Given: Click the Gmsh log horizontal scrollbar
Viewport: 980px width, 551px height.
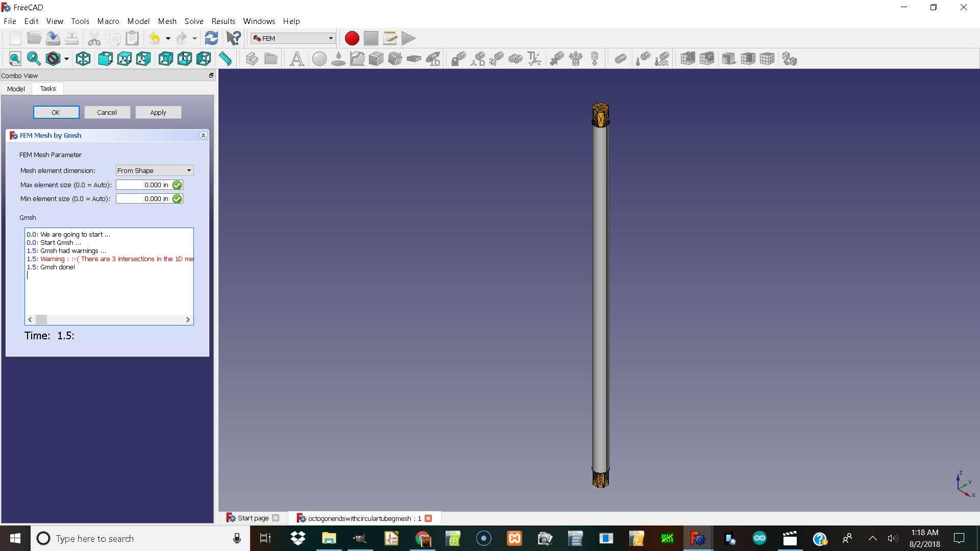Looking at the screenshot, I should pyautogui.click(x=109, y=319).
